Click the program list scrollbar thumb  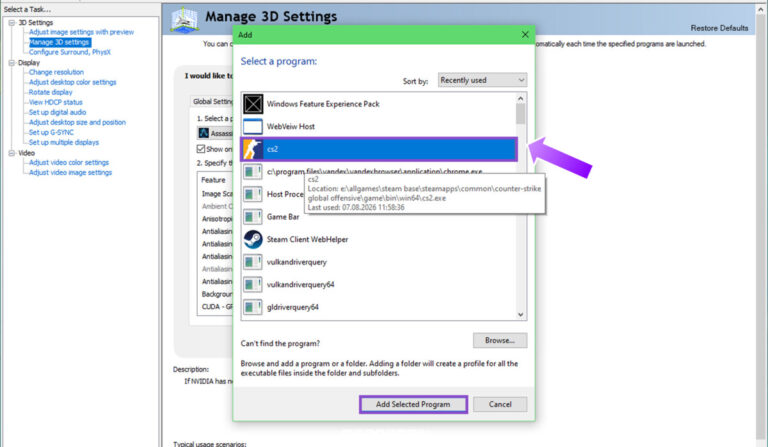pos(520,114)
